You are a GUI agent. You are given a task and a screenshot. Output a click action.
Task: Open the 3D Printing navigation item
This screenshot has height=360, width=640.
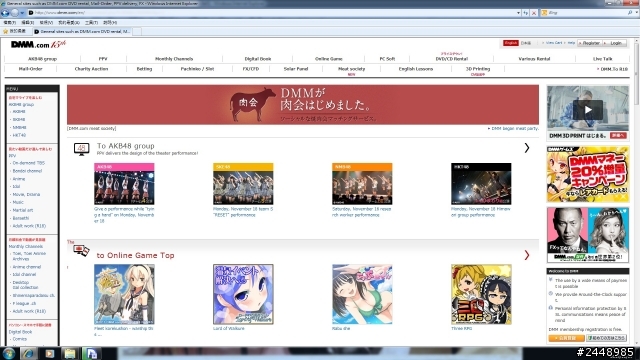tap(478, 69)
